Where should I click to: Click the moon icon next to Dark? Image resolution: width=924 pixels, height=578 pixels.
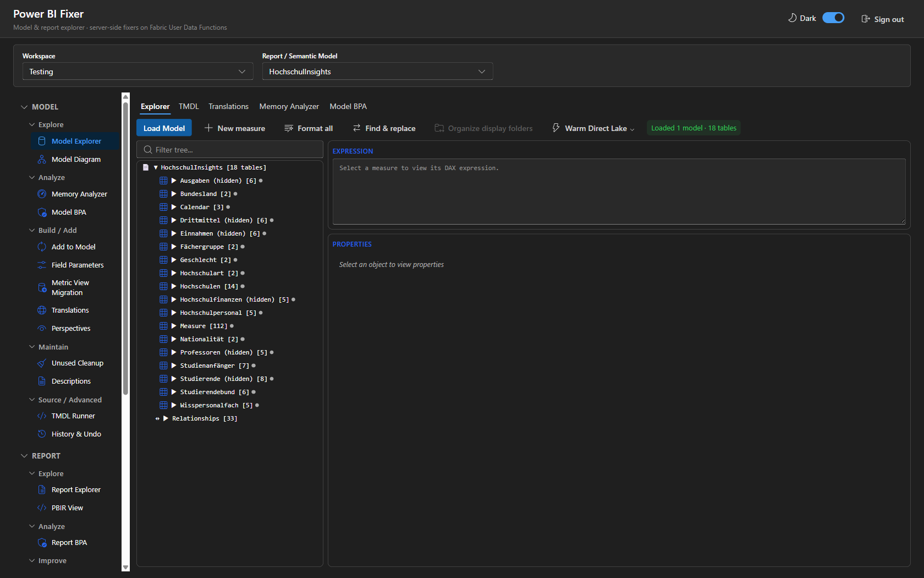point(793,18)
